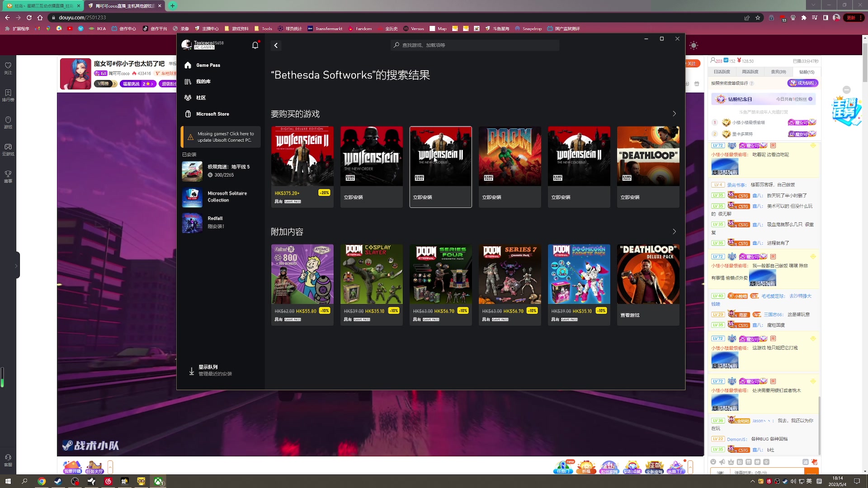
Task: Expand the collapsed left side panel arrow
Action: click(x=16, y=266)
